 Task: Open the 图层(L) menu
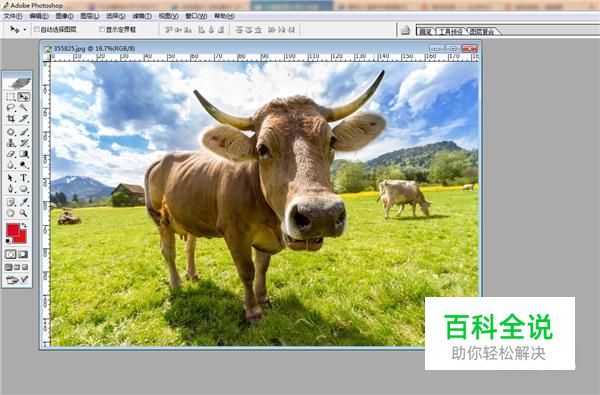90,16
